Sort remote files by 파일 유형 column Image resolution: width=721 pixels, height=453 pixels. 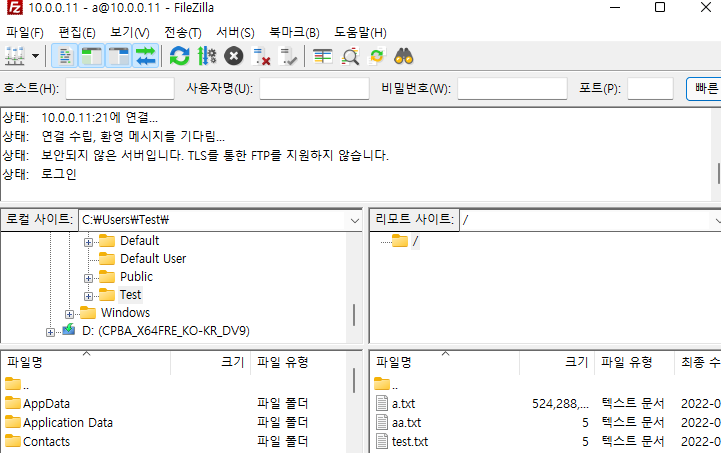click(x=634, y=362)
